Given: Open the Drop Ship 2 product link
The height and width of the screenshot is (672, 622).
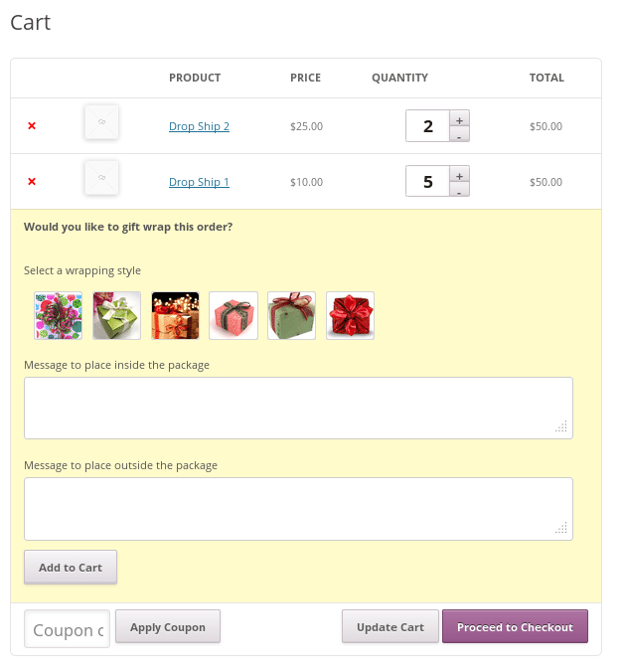Looking at the screenshot, I should click(199, 126).
